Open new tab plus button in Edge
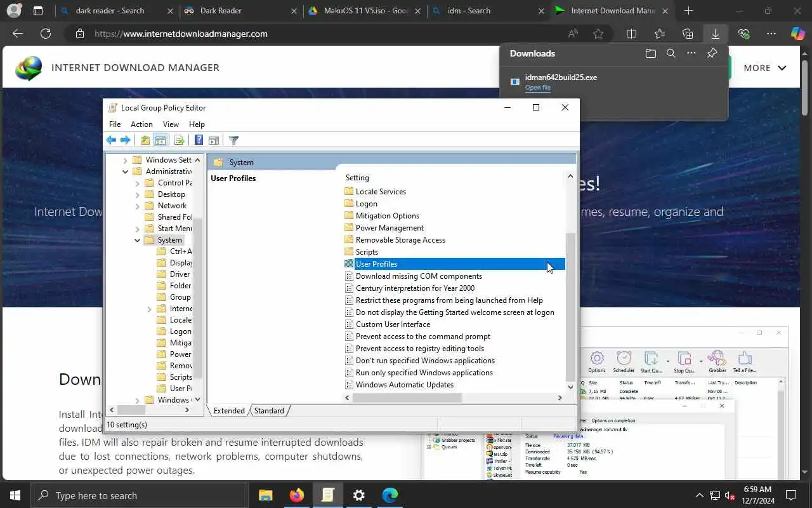812x508 pixels. (x=688, y=11)
